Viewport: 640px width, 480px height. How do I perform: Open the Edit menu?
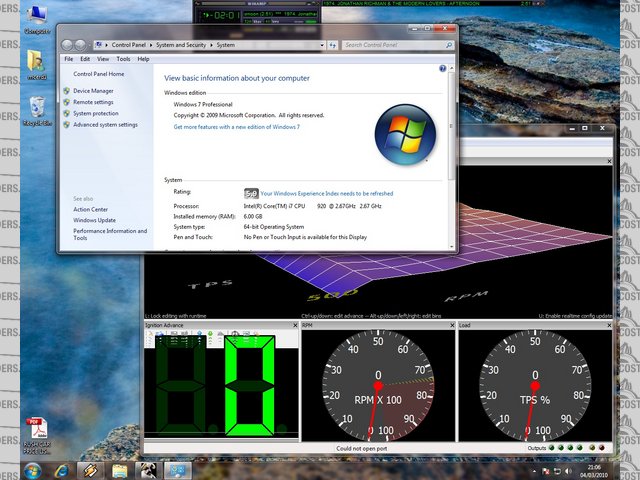click(85, 59)
